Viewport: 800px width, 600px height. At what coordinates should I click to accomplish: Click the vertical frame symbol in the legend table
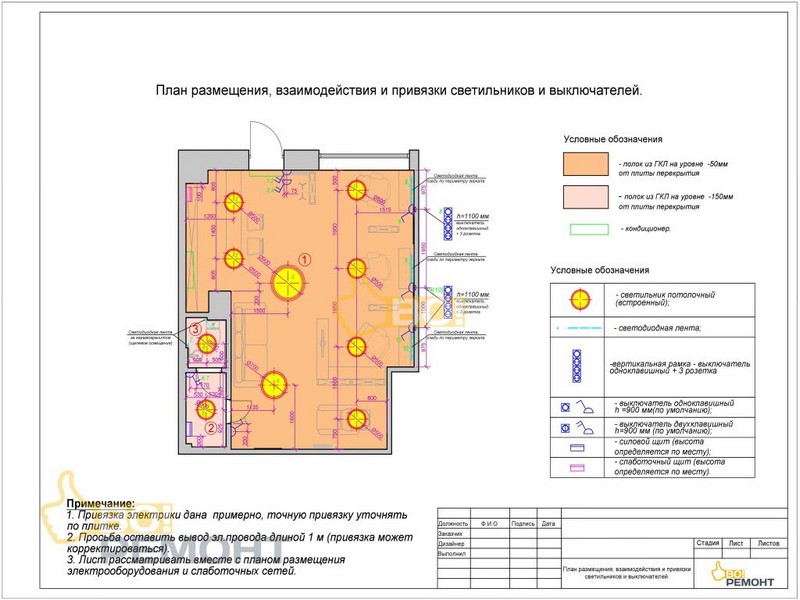point(577,366)
